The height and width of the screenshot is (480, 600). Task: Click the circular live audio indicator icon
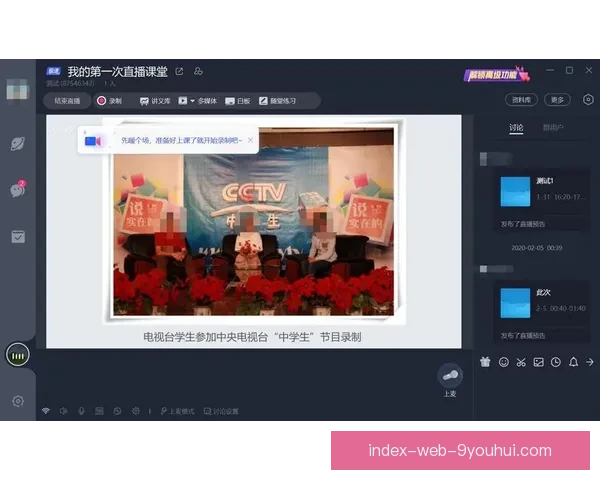(18, 354)
